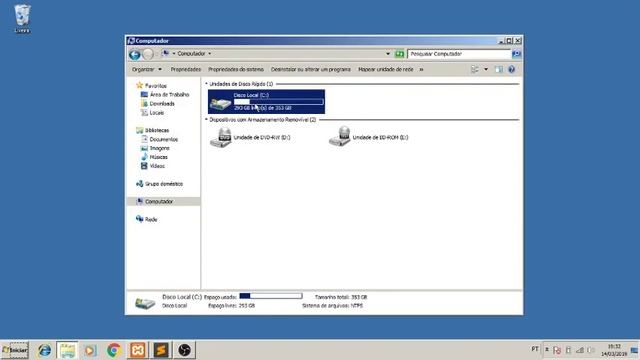This screenshot has width=640, height=360.
Task: Select Unidade de BD-ROM (E:)
Action: (x=369, y=138)
